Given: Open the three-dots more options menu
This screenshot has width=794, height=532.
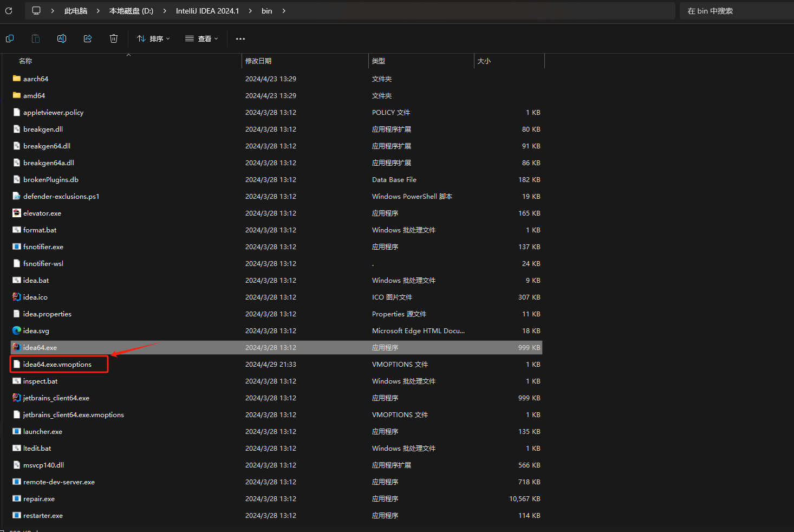Looking at the screenshot, I should [240, 39].
